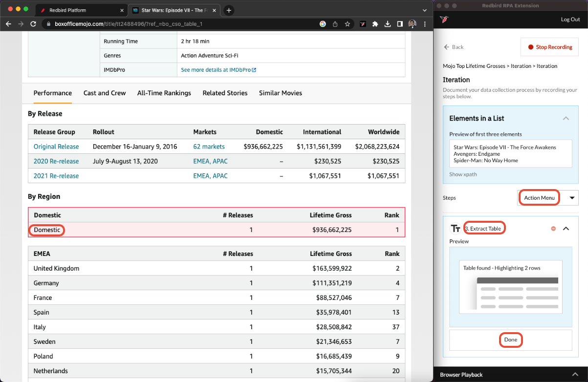Reload the Box Office Mojo page
This screenshot has width=588, height=382.
click(33, 23)
